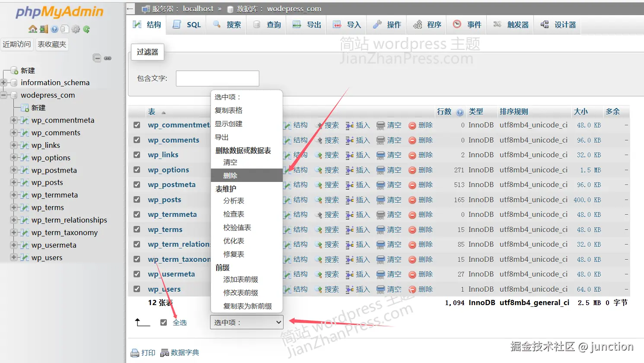Click the data dictionary icon

(x=164, y=353)
